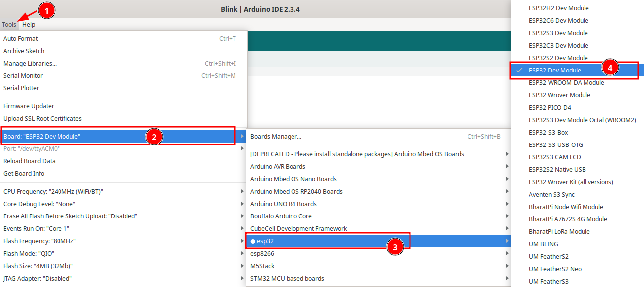Open Firmware Updater
The width and height of the screenshot is (644, 287).
(x=123, y=106)
